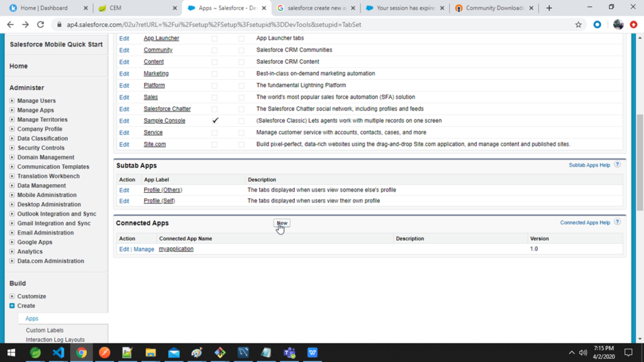644x362 pixels.
Task: Open Notepad++ from the taskbar
Action: [x=127, y=353]
